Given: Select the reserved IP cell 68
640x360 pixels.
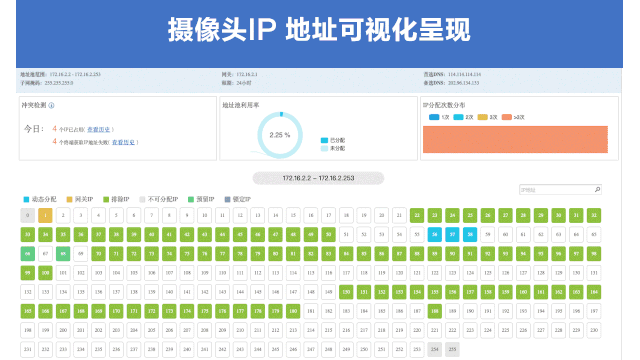Looking at the screenshot, I should coord(63,253).
